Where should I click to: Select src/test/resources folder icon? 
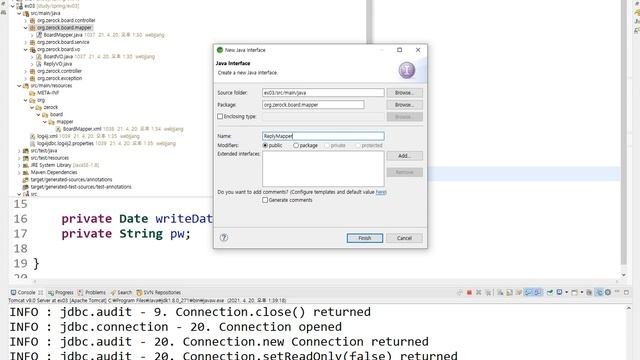click(x=26, y=158)
